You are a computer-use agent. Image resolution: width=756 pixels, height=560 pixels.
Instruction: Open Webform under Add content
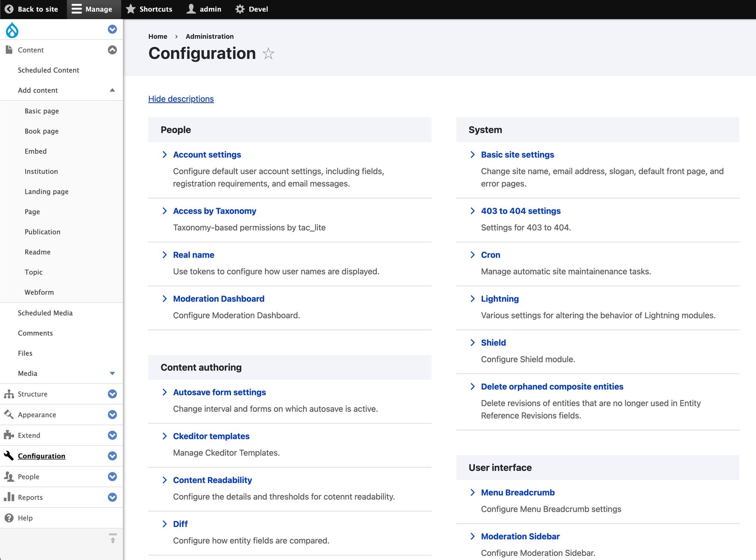[x=39, y=292]
